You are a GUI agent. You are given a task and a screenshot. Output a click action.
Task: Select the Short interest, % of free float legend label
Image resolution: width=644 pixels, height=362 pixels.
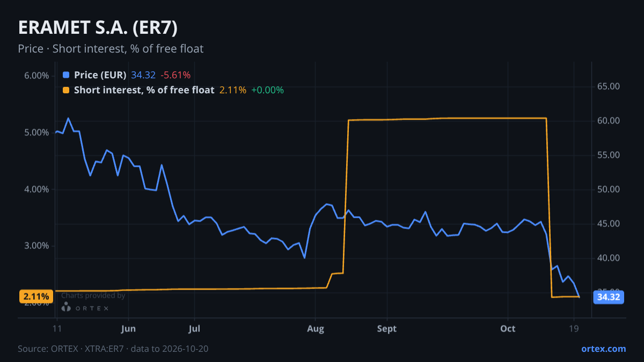tap(144, 90)
